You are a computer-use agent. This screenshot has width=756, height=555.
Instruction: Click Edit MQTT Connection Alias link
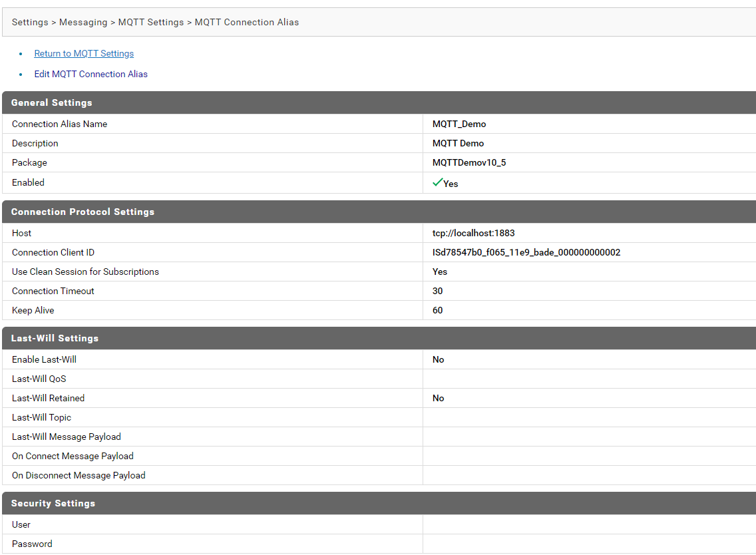pyautogui.click(x=91, y=74)
